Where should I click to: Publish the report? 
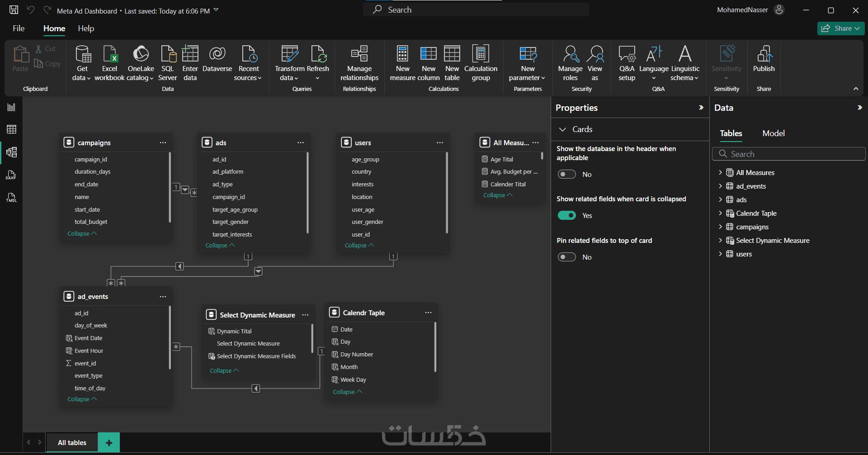point(764,59)
